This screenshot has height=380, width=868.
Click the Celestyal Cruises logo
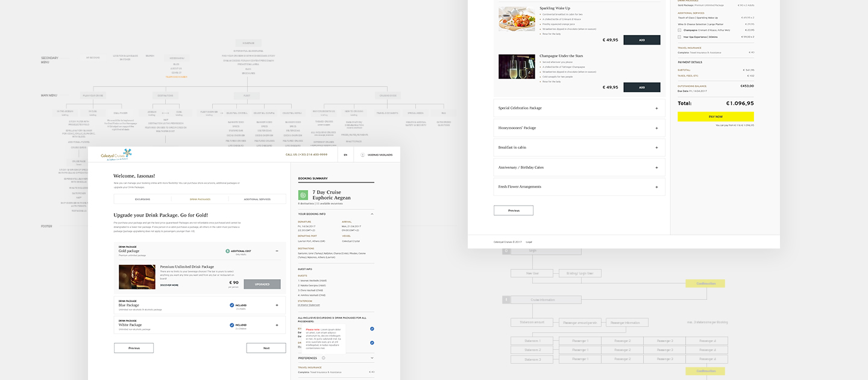(x=116, y=154)
